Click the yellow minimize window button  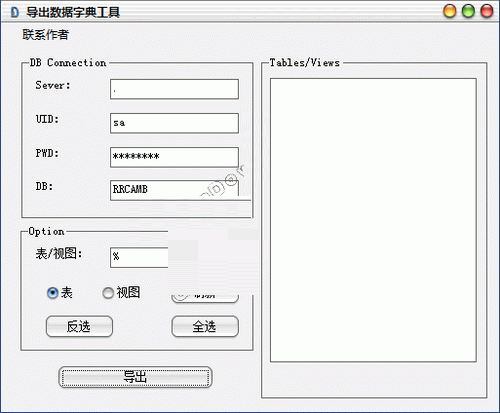[x=450, y=11]
